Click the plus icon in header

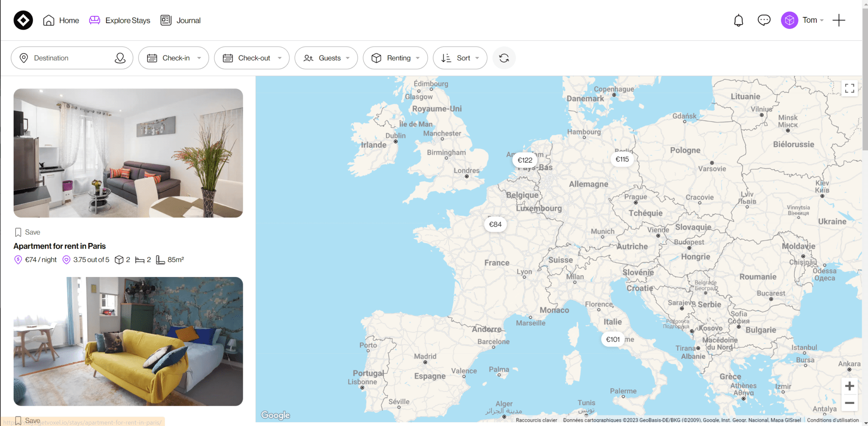click(x=839, y=20)
